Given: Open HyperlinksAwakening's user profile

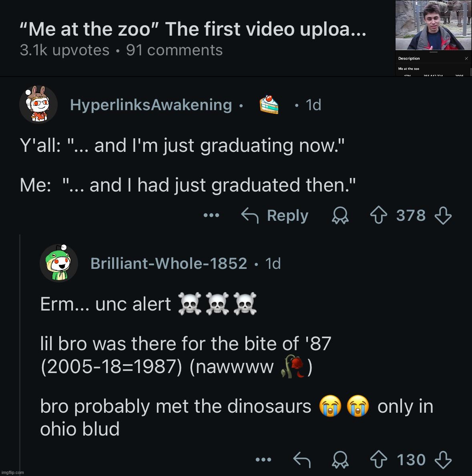Looking at the screenshot, I should click(151, 105).
